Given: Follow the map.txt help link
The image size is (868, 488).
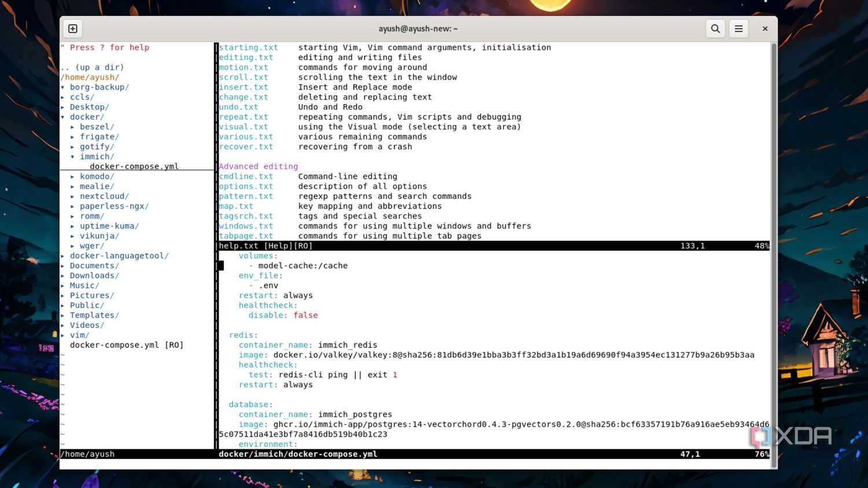Looking at the screenshot, I should coord(236,206).
